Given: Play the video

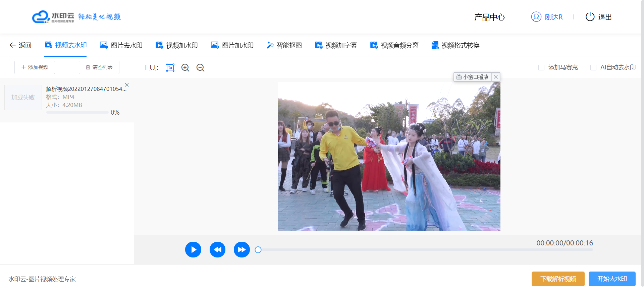Looking at the screenshot, I should pyautogui.click(x=193, y=250).
